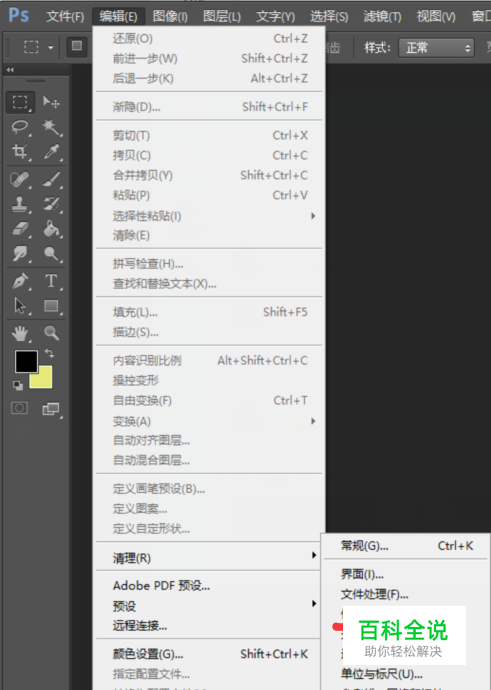Open the 滤镜(T) menu
The height and width of the screenshot is (690, 491).
[x=382, y=17]
